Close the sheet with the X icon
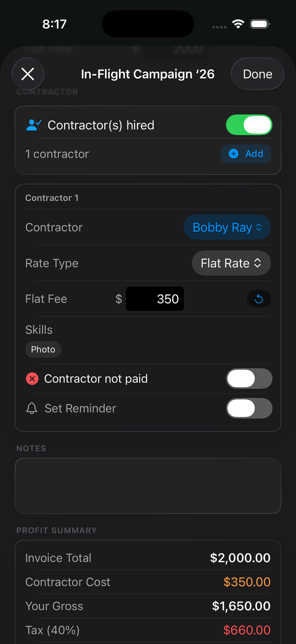Screen dimensions: 296x644 click(28, 74)
